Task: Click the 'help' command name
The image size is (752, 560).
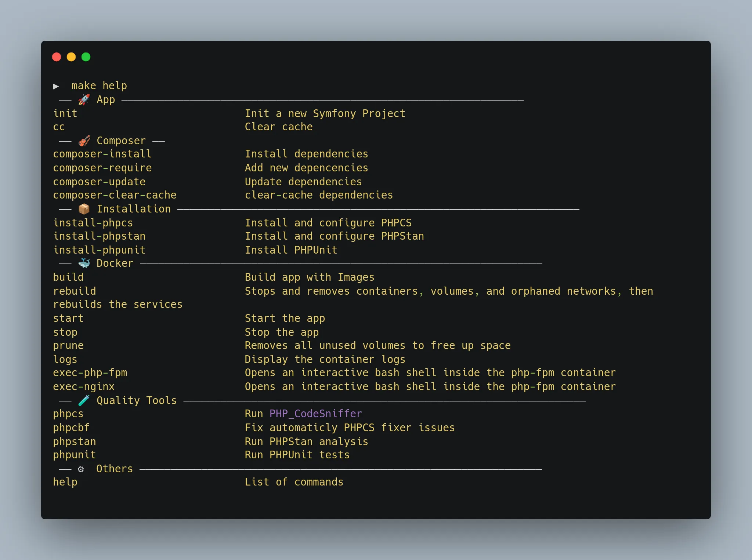Action: point(65,482)
